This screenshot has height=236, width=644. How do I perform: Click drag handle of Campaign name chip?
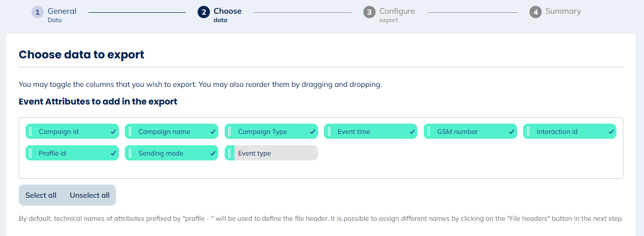point(130,131)
